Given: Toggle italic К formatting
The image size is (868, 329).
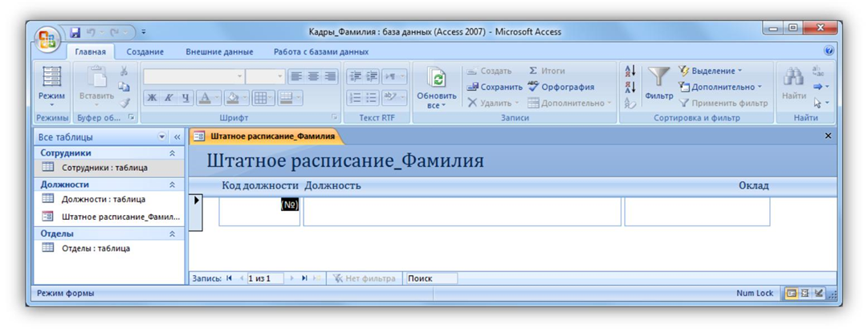Looking at the screenshot, I should coord(170,99).
